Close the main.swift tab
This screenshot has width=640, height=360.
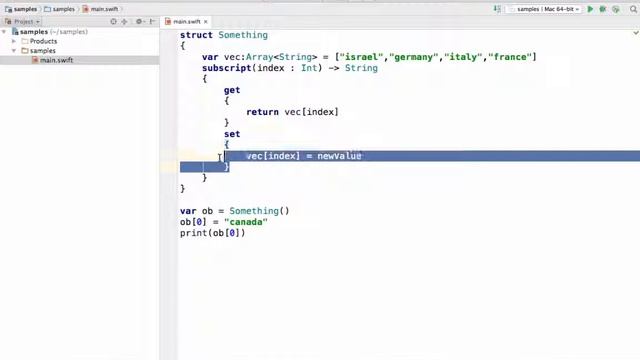[x=206, y=22]
